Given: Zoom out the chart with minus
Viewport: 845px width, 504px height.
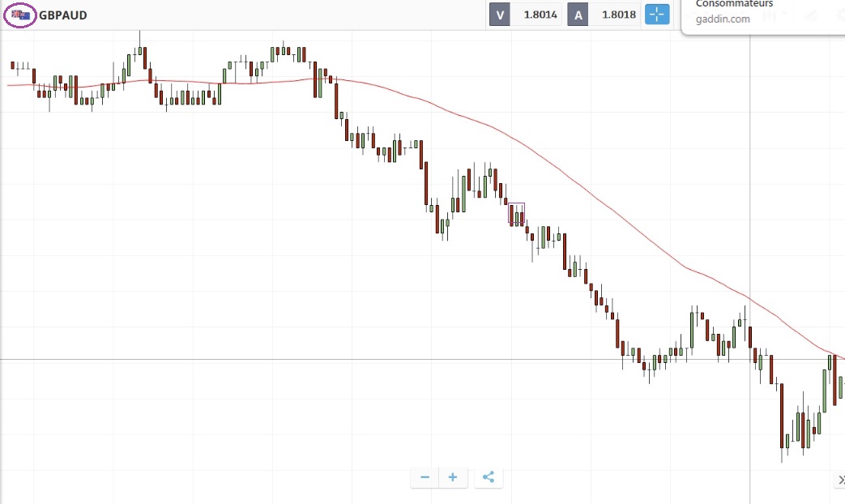Looking at the screenshot, I should [x=425, y=477].
